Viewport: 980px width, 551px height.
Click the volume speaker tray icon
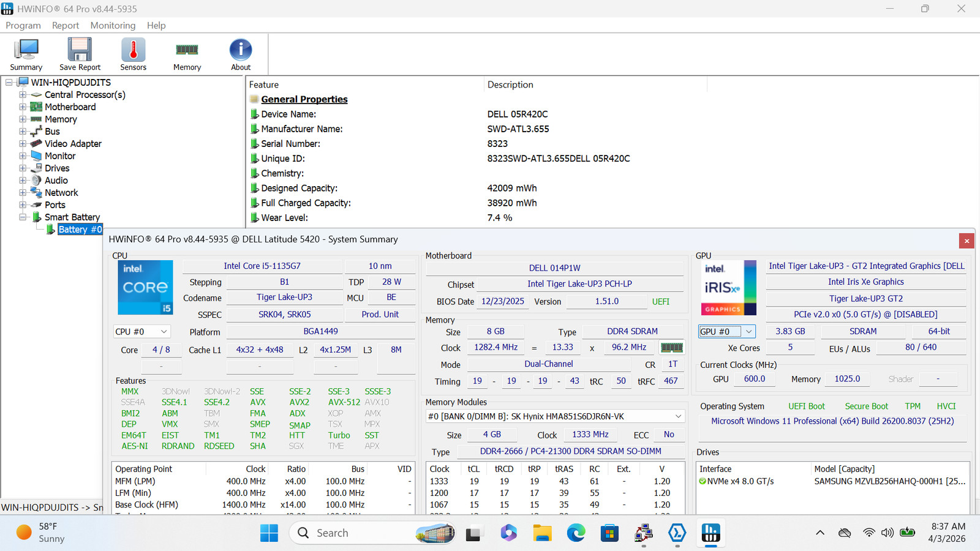point(887,533)
